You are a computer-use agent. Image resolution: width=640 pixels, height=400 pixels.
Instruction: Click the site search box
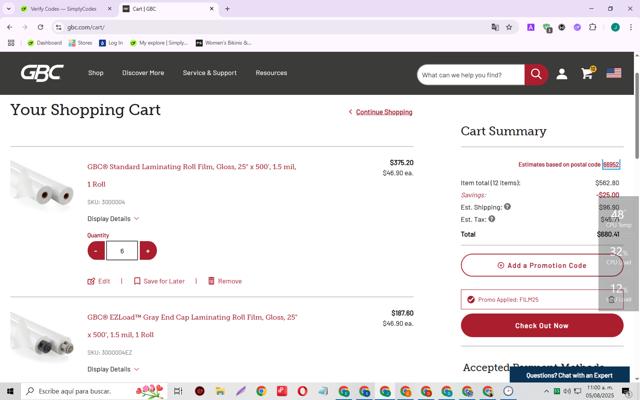[471, 75]
